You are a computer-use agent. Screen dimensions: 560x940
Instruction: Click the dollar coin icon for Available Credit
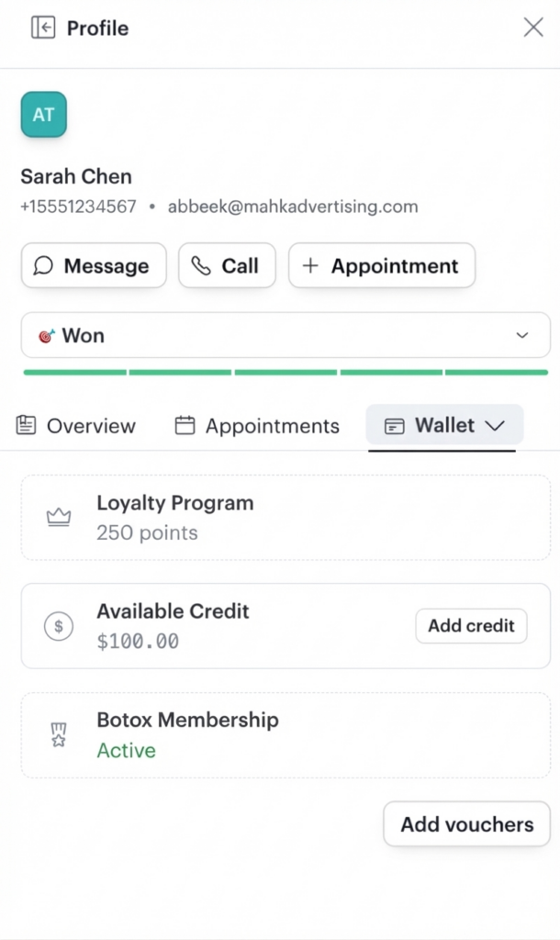(x=59, y=626)
